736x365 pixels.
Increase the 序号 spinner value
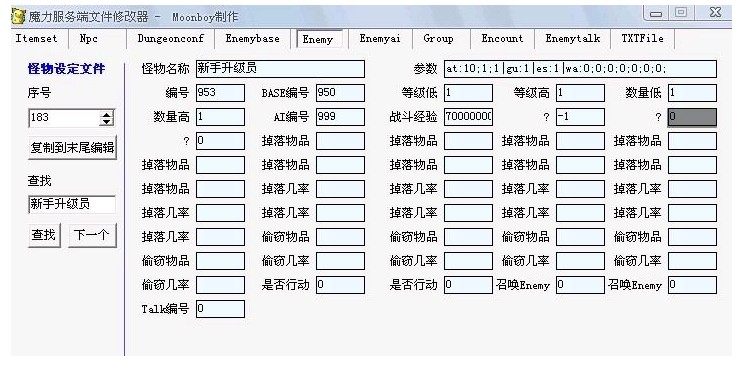[x=107, y=114]
